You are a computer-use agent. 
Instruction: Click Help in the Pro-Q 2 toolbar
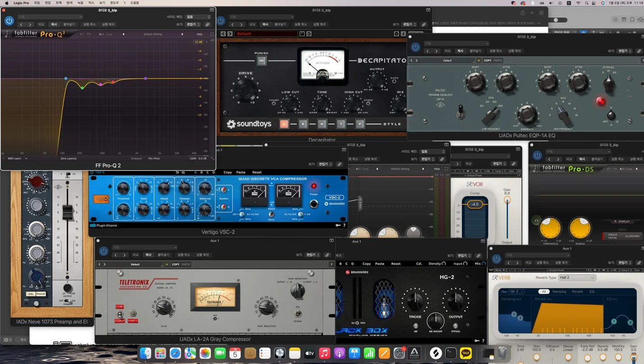pos(200,34)
